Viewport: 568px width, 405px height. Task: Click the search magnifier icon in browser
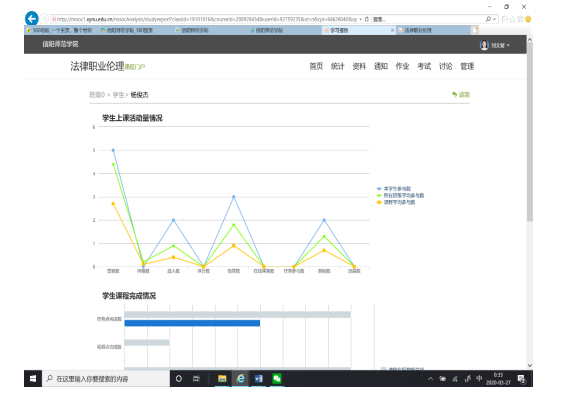[488, 19]
